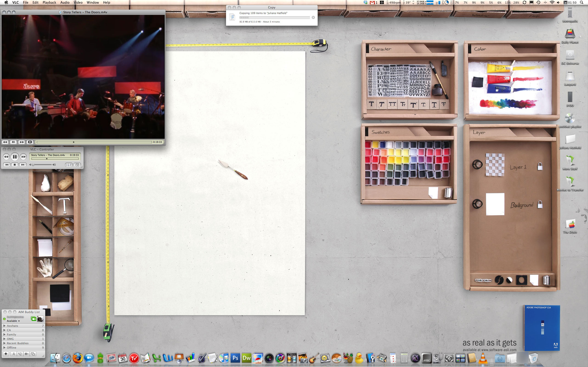Mute audio via left speaker icon
The width and height of the screenshot is (588, 367).
click(30, 165)
